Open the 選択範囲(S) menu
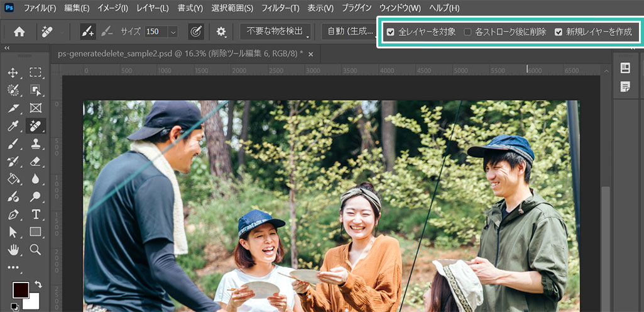 click(x=232, y=8)
